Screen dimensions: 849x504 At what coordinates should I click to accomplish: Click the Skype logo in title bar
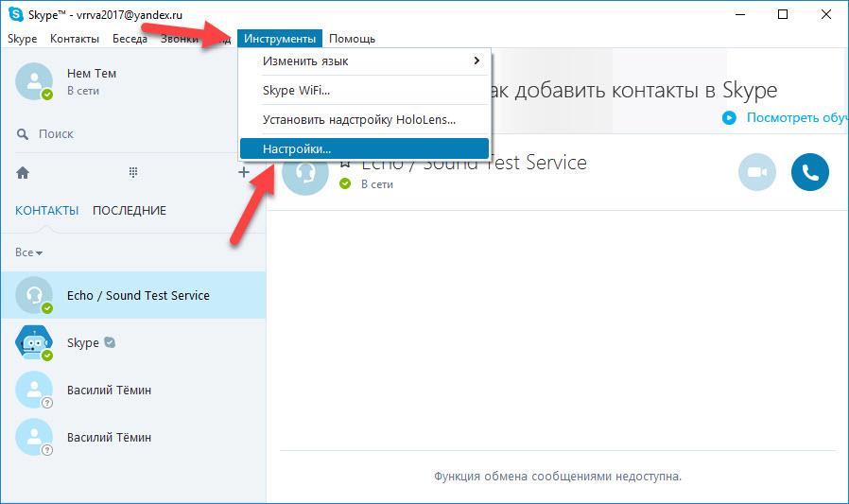[16, 14]
